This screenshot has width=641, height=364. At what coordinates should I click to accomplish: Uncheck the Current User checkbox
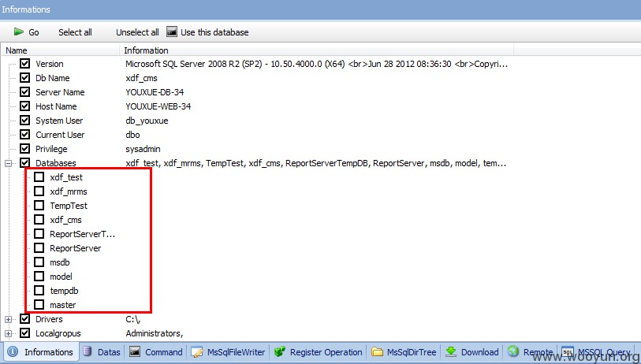tap(25, 135)
